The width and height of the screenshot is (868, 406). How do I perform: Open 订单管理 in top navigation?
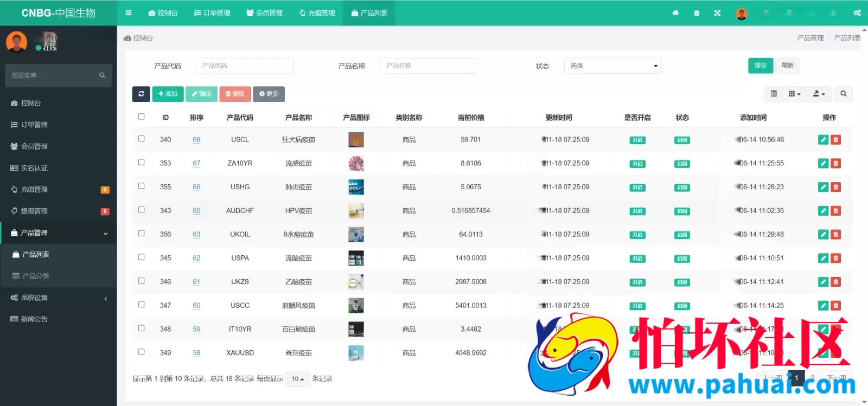tap(212, 13)
